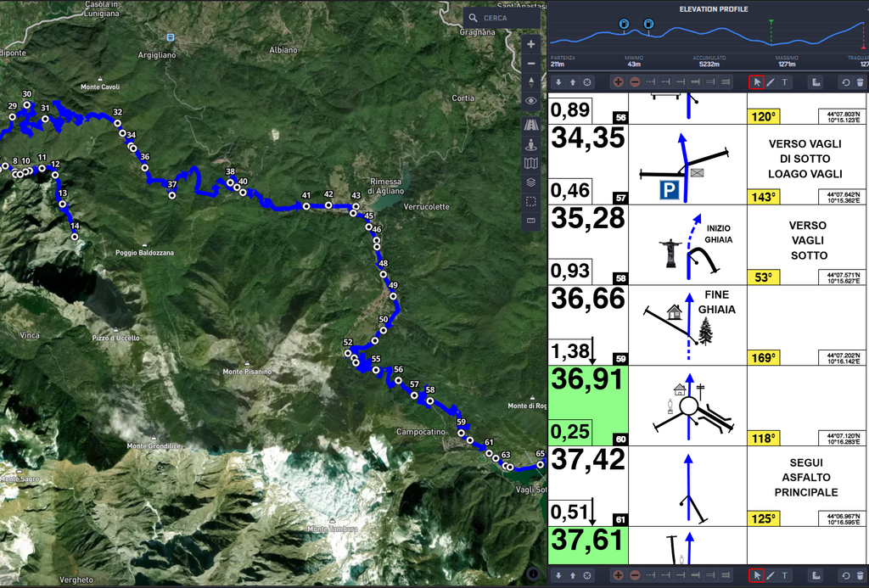Add waypoint with top toolbar plus icon
Screen dimensions: 869x588
pyautogui.click(x=618, y=82)
